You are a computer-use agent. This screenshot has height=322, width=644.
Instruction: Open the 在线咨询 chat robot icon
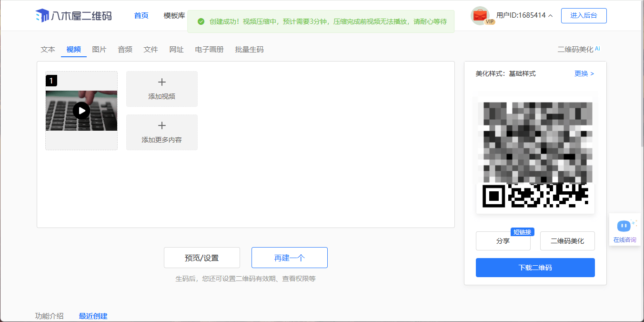624,226
